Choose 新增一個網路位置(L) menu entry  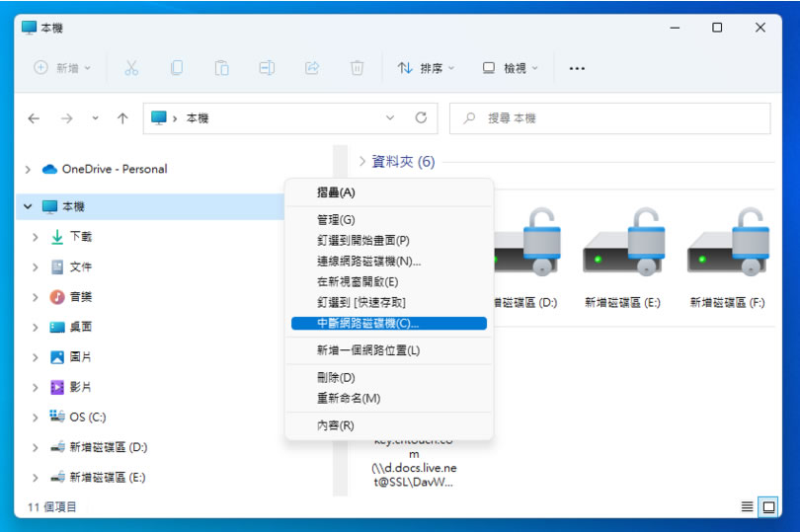pos(389,350)
